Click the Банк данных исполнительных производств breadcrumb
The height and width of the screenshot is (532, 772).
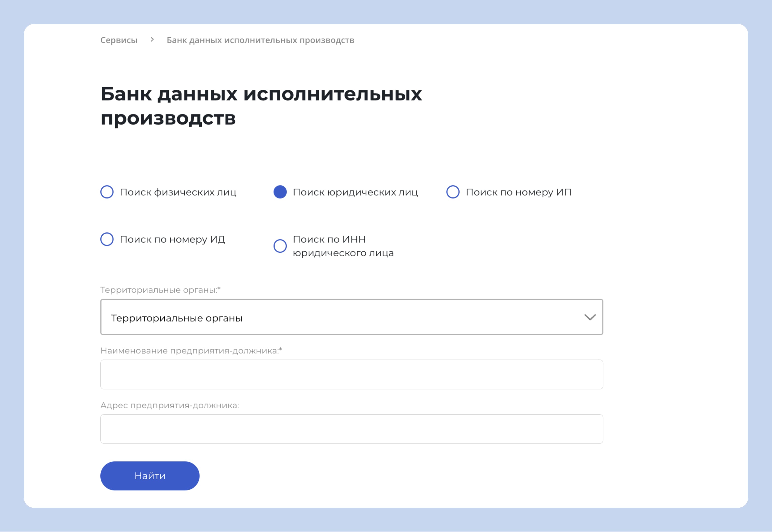(261, 40)
